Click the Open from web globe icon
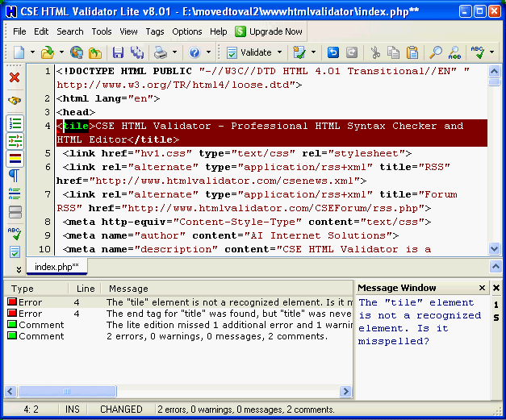This screenshot has width=506, height=420. pyautogui.click(x=77, y=52)
